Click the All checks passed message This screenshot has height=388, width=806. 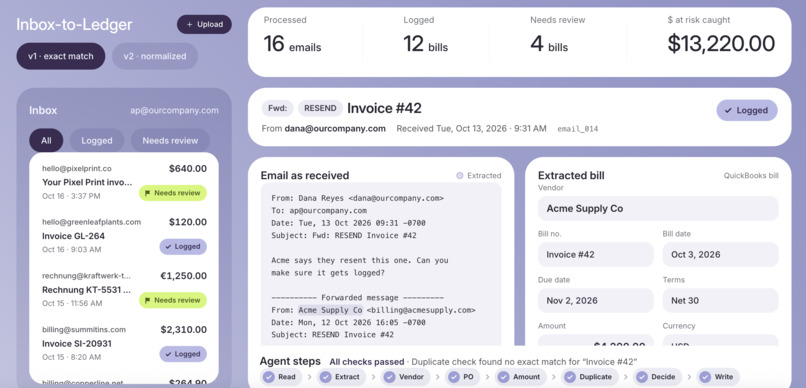pos(367,362)
